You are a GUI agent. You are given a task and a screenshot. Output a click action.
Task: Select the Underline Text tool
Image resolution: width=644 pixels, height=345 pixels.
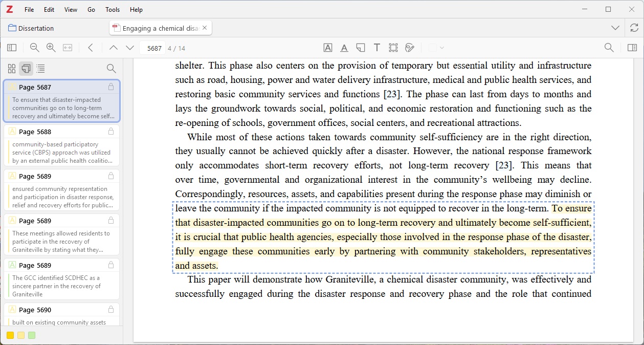[x=344, y=48]
